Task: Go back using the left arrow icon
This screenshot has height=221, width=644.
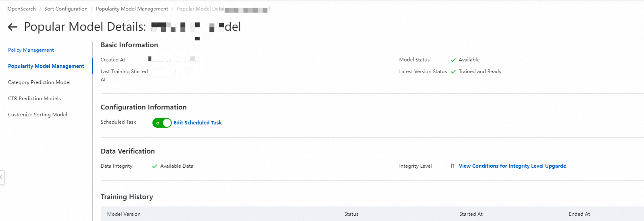Action: 13,27
